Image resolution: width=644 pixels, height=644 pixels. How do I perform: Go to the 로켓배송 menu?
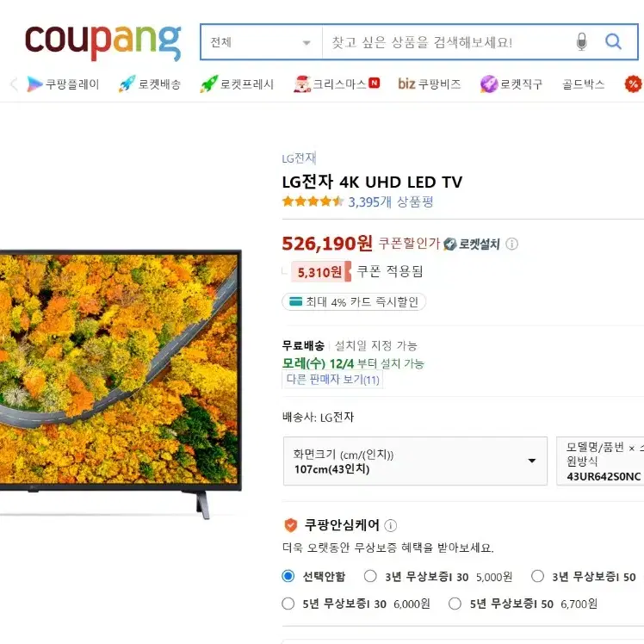150,84
